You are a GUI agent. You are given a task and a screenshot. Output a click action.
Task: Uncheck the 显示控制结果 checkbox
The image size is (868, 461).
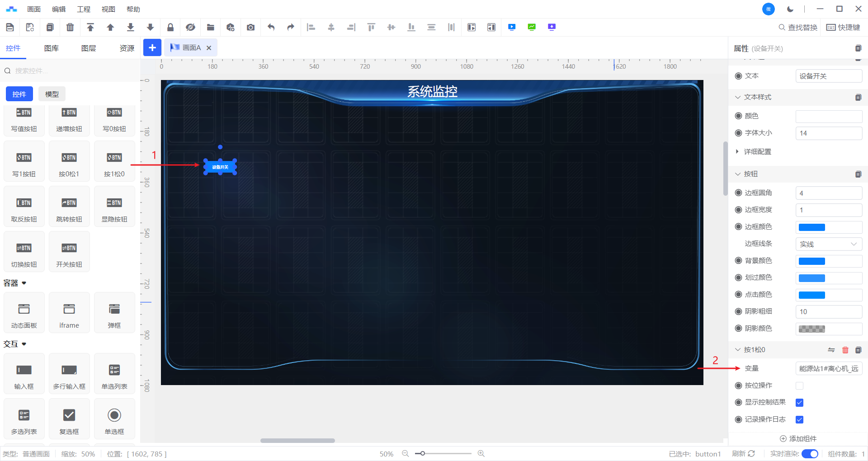click(x=799, y=403)
